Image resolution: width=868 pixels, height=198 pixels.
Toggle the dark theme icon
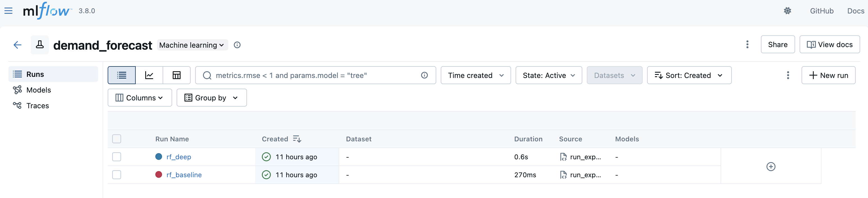(787, 11)
